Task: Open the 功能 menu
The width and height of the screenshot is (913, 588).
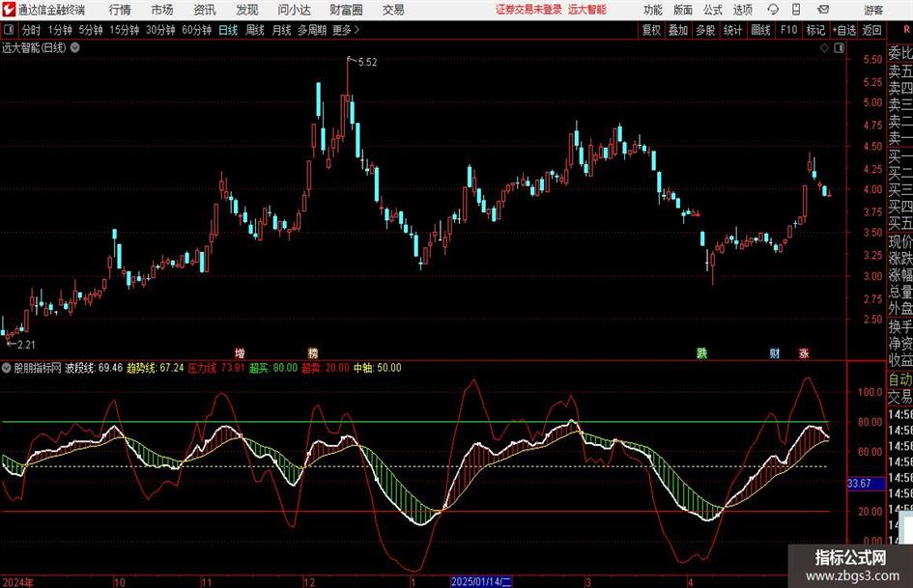Action: 653,10
